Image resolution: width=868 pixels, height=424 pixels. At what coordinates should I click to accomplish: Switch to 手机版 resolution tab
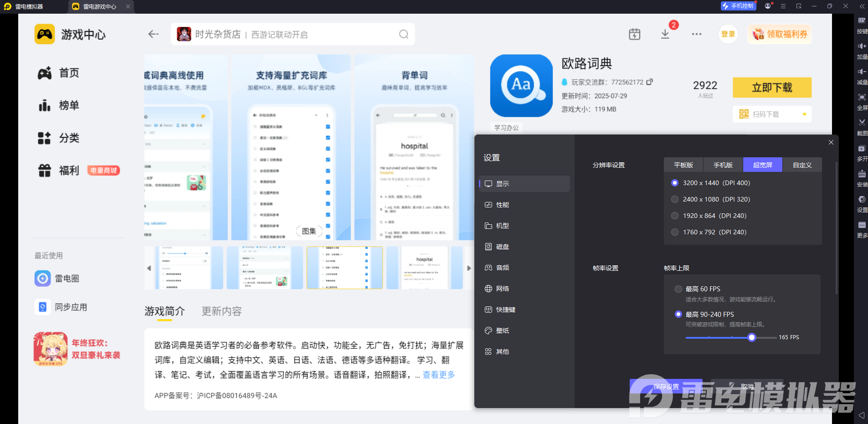[723, 165]
